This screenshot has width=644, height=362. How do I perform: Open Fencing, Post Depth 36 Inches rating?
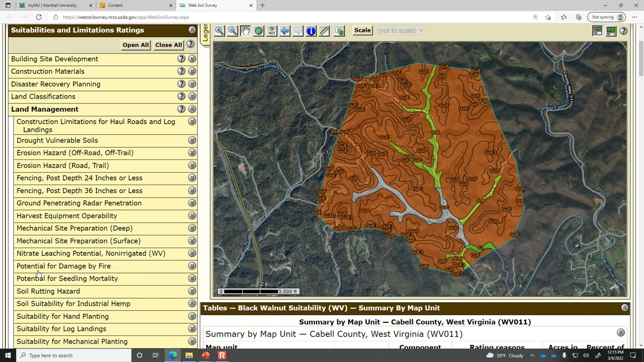[x=79, y=191]
